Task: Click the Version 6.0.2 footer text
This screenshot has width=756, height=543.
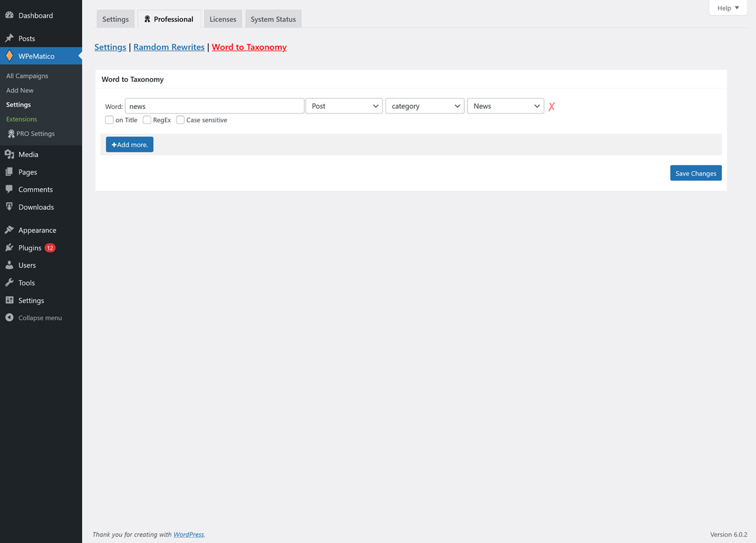Action: (x=729, y=534)
